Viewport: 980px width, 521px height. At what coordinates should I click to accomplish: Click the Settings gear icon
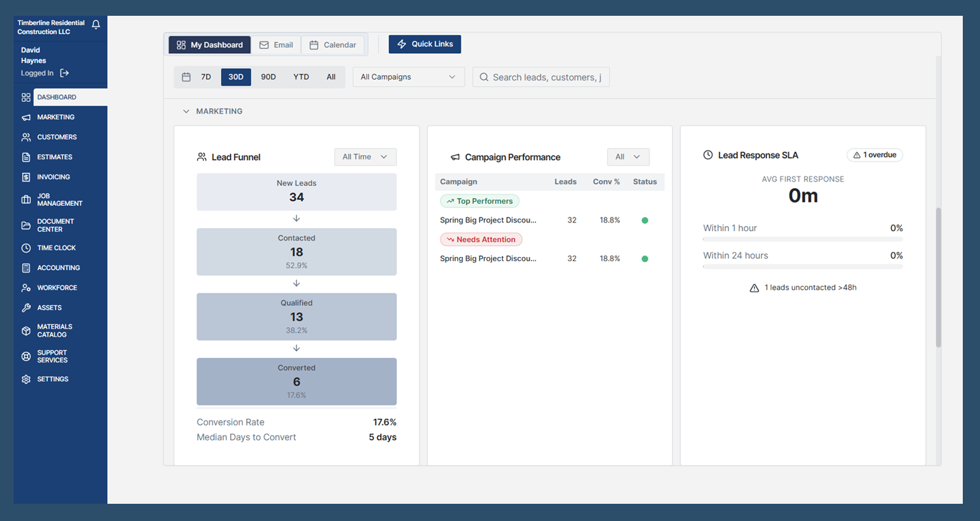click(26, 379)
